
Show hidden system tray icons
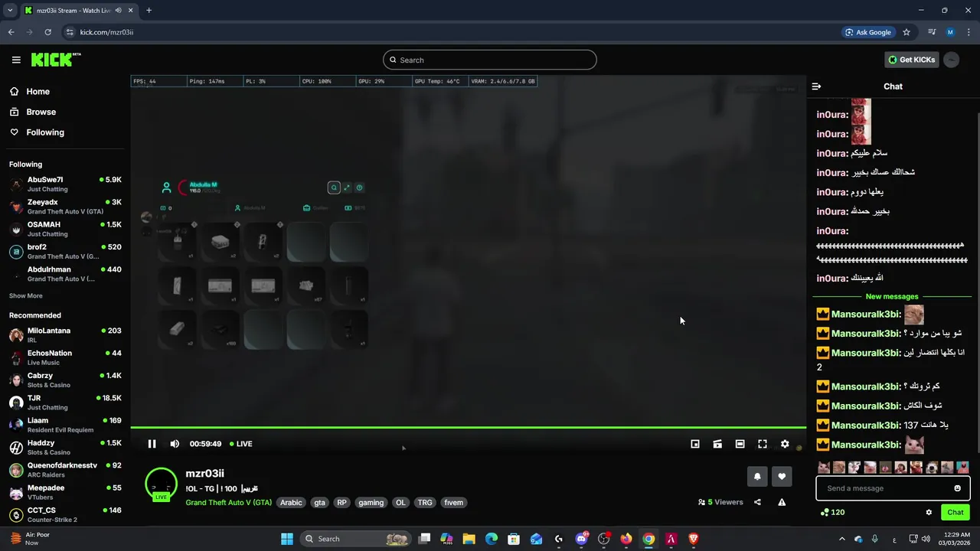coord(843,539)
